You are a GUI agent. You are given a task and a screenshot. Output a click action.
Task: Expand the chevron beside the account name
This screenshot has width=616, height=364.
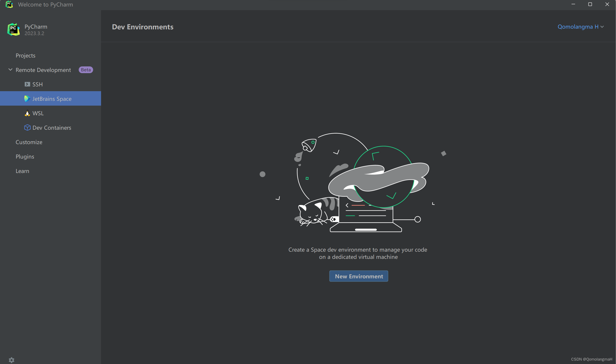(602, 27)
